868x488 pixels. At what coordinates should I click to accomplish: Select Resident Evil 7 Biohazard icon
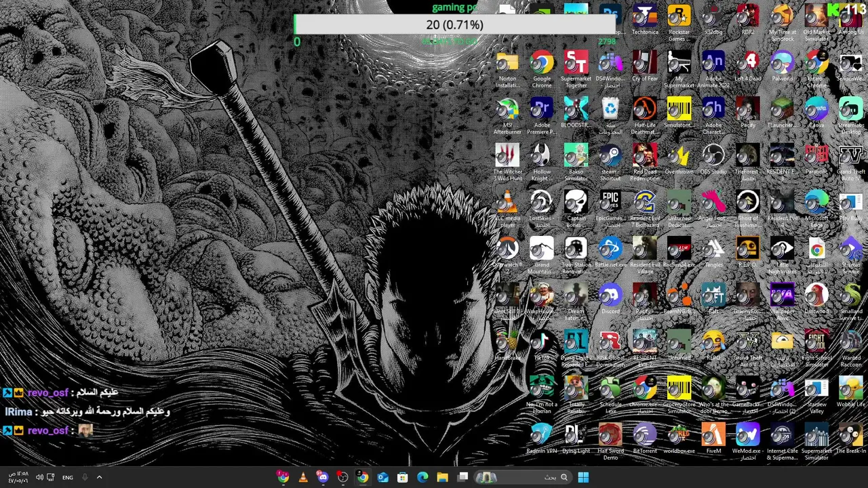click(645, 209)
